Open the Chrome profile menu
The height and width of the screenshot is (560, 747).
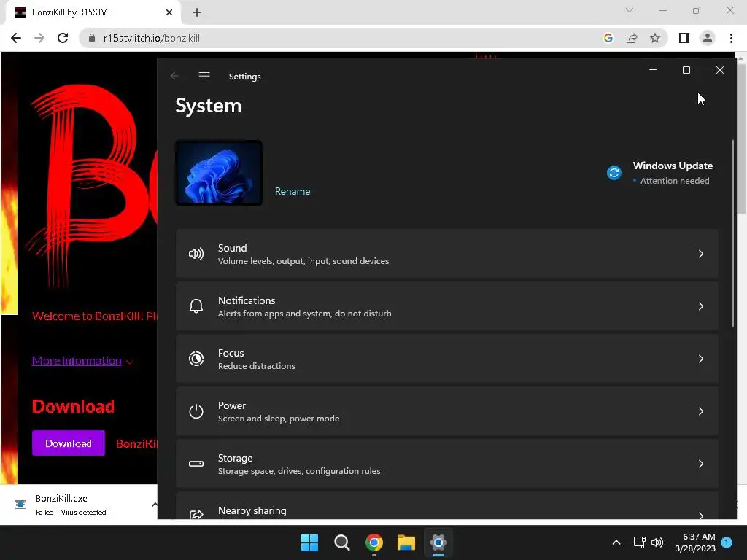point(708,38)
